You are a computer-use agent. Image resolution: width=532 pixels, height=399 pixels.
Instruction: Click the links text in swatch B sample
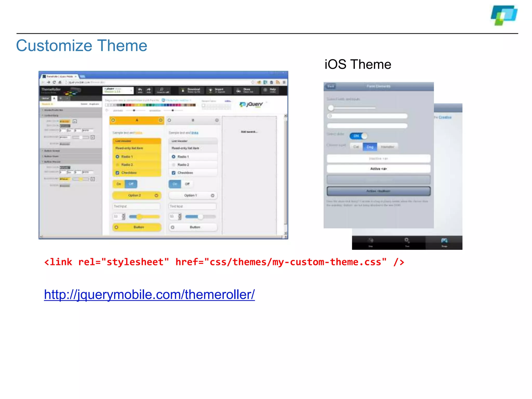195,133
